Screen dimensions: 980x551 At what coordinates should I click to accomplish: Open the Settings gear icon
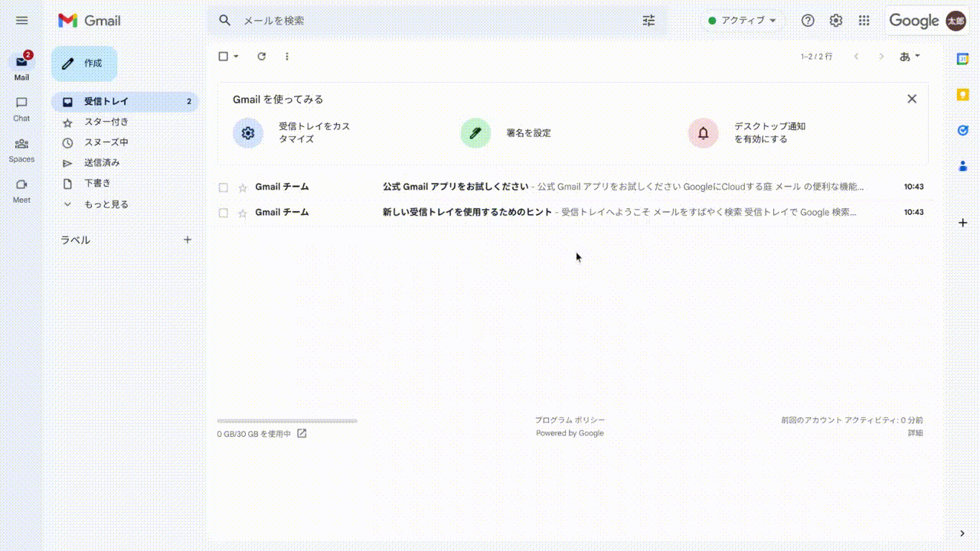point(836,21)
